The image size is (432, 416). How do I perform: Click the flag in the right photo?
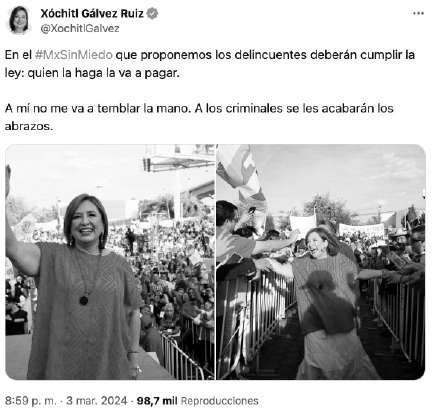[239, 172]
